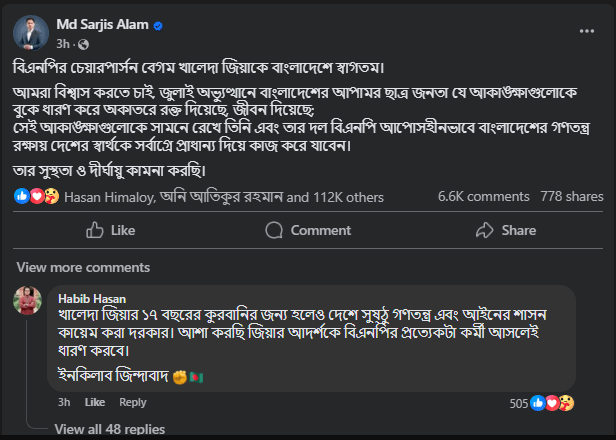Click the 3h timestamp on Habib's comment
Image resolution: width=616 pixels, height=440 pixels.
pyautogui.click(x=63, y=402)
